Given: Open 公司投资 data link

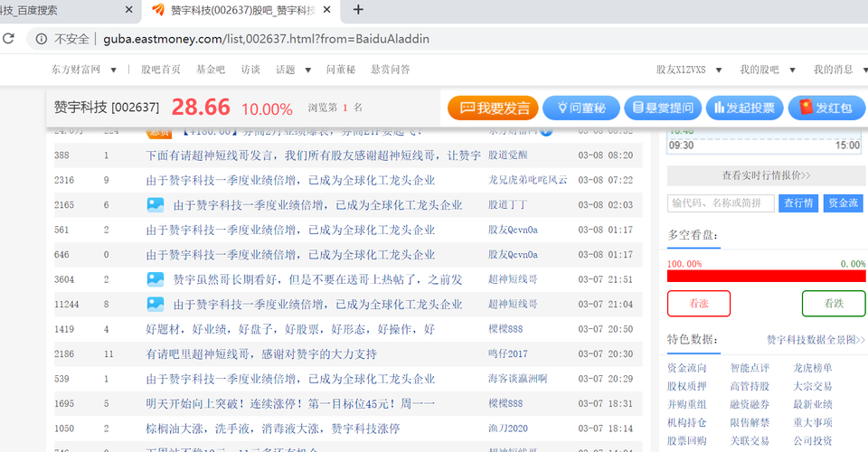Looking at the screenshot, I should pyautogui.click(x=813, y=441).
